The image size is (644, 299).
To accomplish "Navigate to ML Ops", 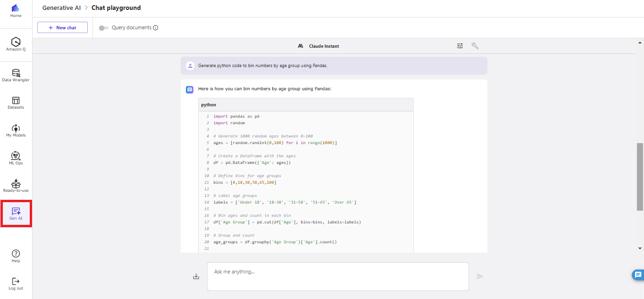I will (x=16, y=158).
